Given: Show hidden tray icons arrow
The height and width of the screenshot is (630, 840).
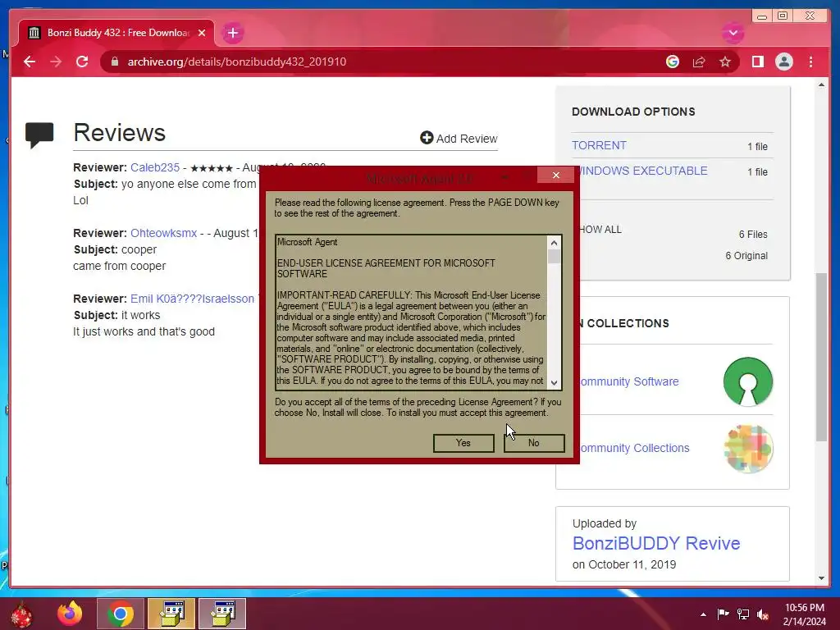Looking at the screenshot, I should (703, 614).
